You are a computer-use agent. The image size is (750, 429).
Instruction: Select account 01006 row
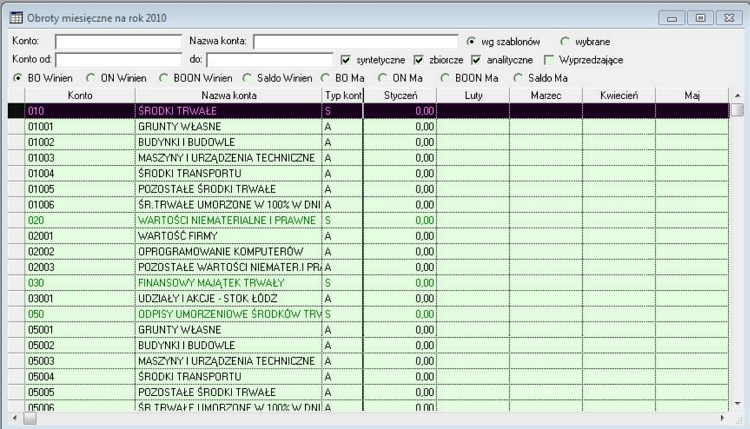coord(368,205)
